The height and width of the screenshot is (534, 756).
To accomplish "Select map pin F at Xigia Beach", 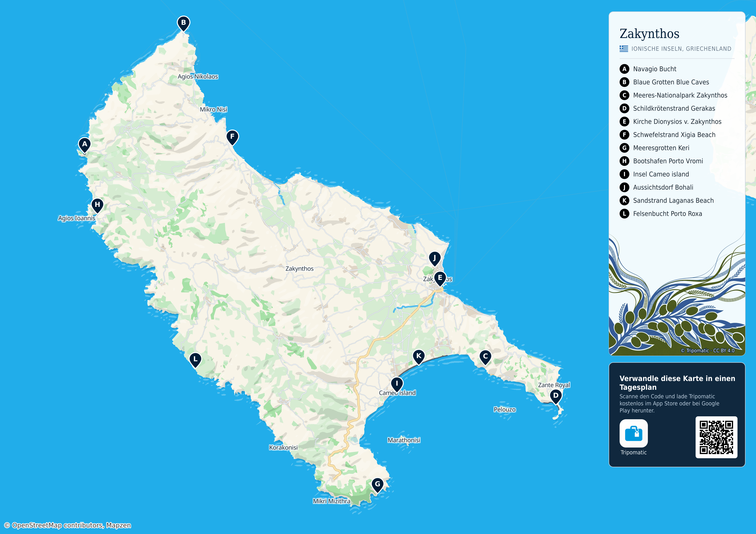I will [232, 137].
